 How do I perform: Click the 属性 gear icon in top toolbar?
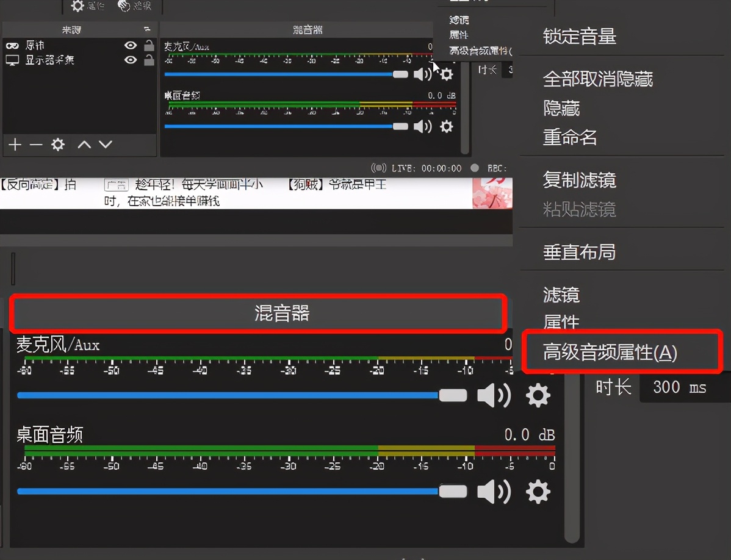pos(78,5)
